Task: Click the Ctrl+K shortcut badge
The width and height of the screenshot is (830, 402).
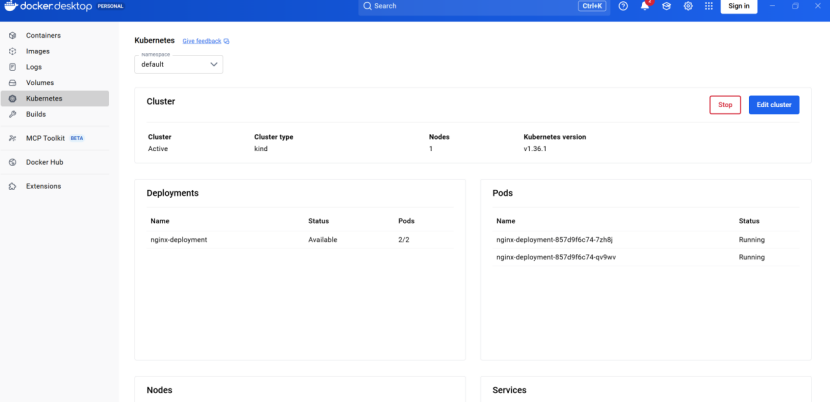Action: point(592,6)
